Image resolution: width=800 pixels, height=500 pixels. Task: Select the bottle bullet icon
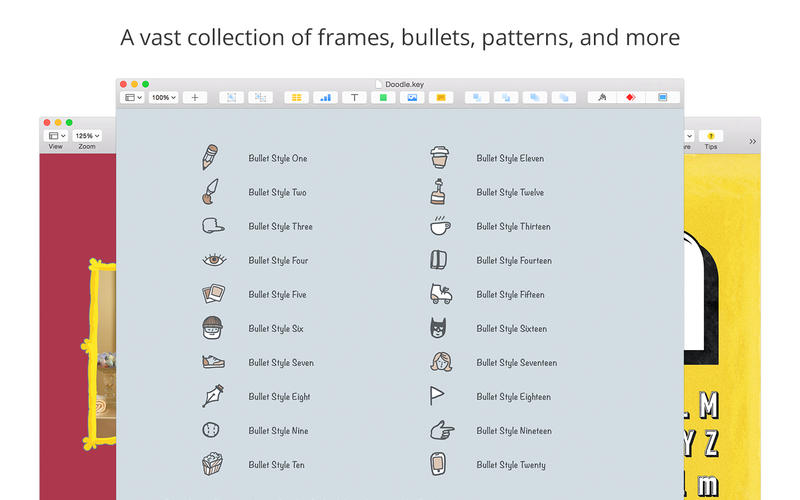(438, 191)
